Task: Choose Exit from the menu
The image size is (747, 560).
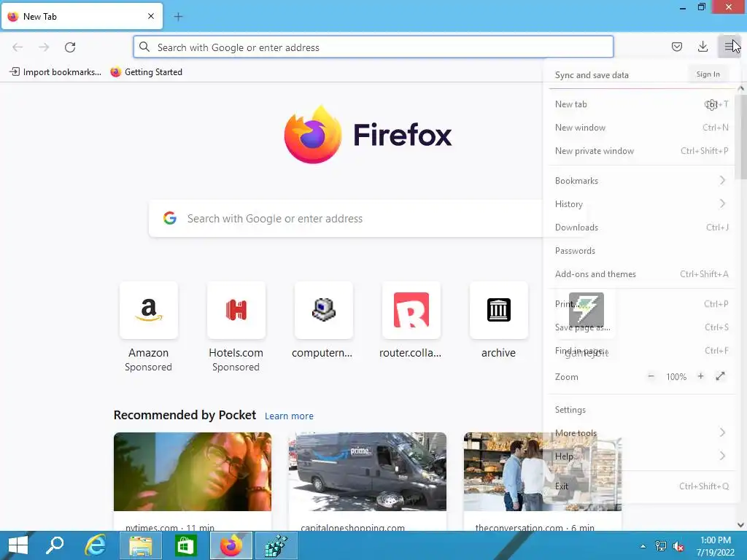Action: [x=640, y=486]
